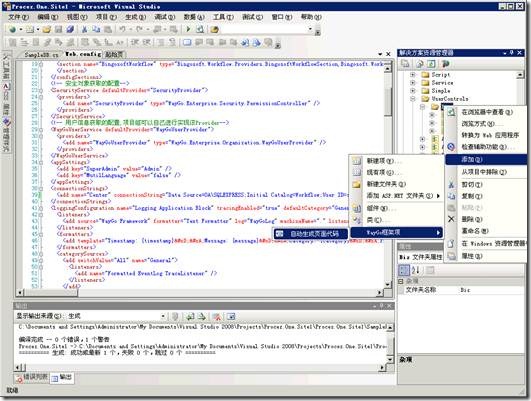Choose 转换为 Web 应用程序 menu entry

click(x=486, y=135)
